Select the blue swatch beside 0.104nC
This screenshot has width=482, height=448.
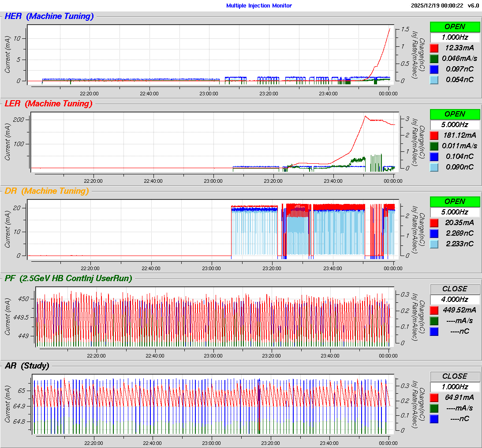point(434,156)
